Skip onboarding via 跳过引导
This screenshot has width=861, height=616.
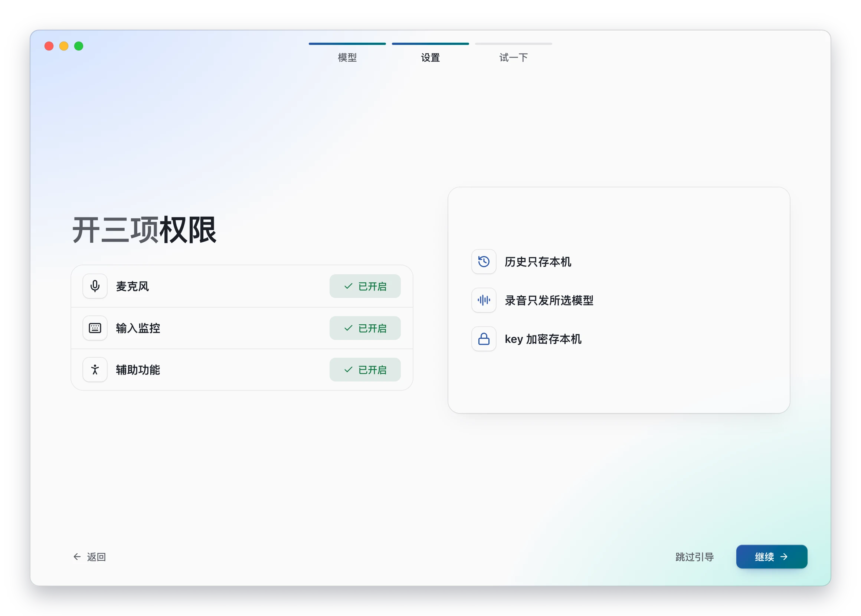click(x=695, y=557)
